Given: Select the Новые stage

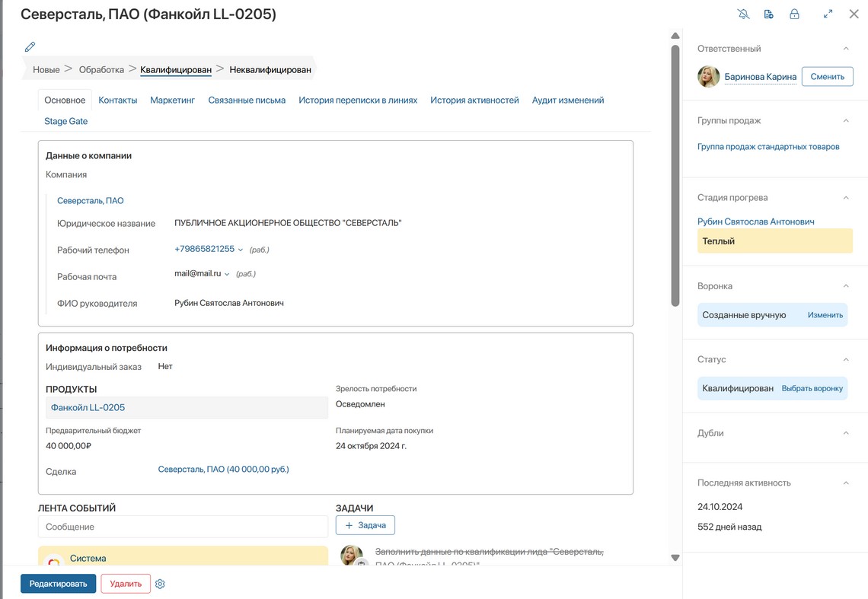Looking at the screenshot, I should [46, 70].
